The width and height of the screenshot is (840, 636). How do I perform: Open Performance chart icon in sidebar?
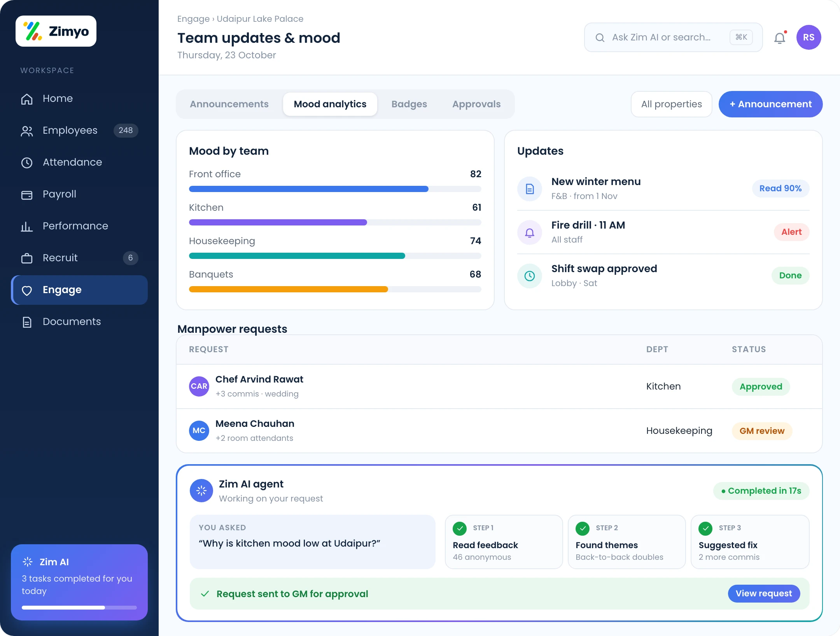point(27,226)
